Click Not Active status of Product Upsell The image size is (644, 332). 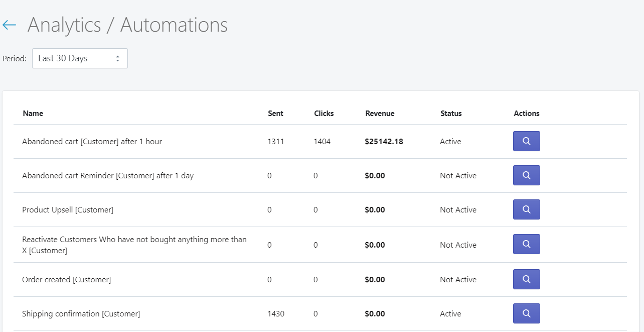pyautogui.click(x=458, y=210)
